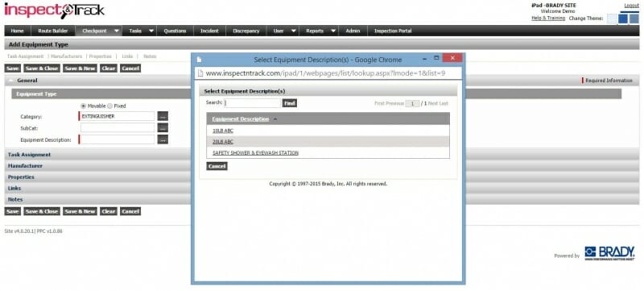Maximize the Select Equipment Description popup
The image size is (644, 291).
(x=436, y=58)
